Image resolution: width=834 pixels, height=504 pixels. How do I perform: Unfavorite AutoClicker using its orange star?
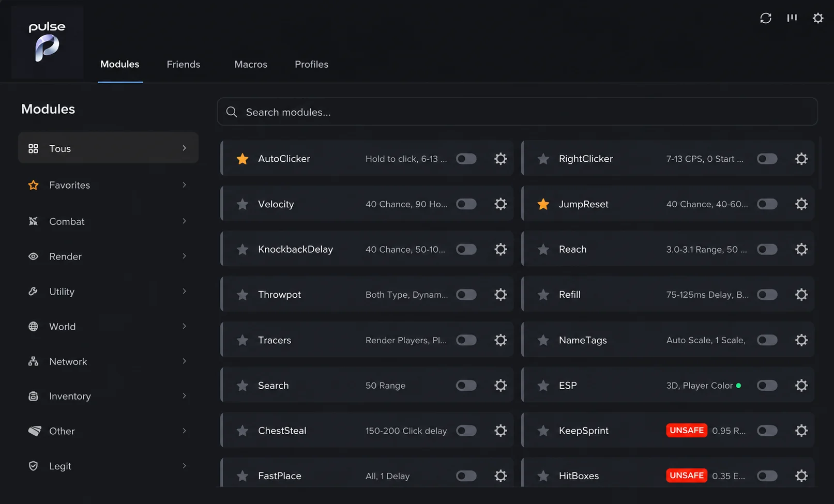(x=242, y=159)
